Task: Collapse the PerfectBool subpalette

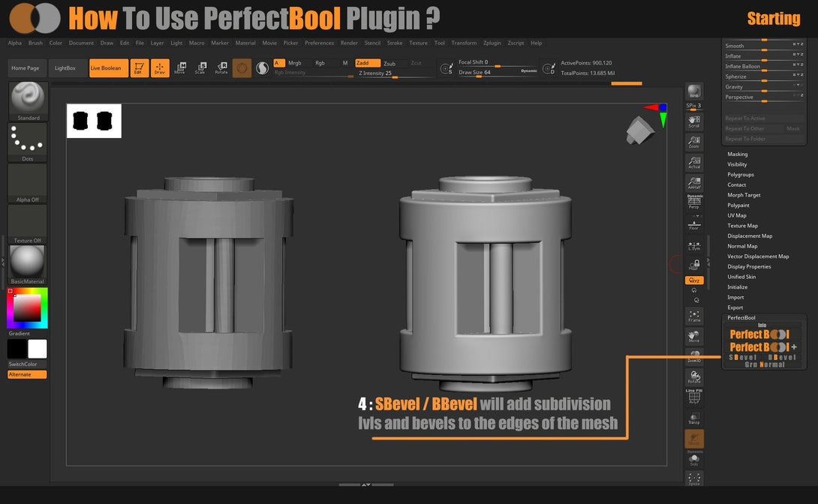Action: pos(741,318)
